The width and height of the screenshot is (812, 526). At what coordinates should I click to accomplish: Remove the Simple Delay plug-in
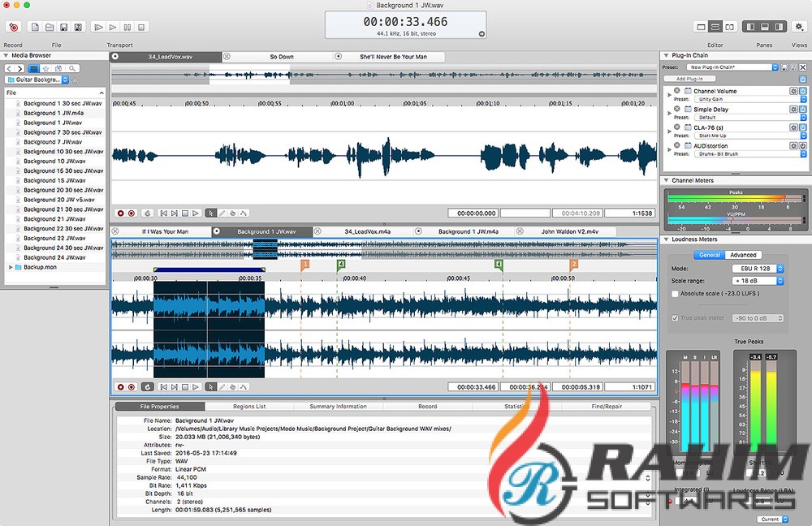pyautogui.click(x=677, y=109)
